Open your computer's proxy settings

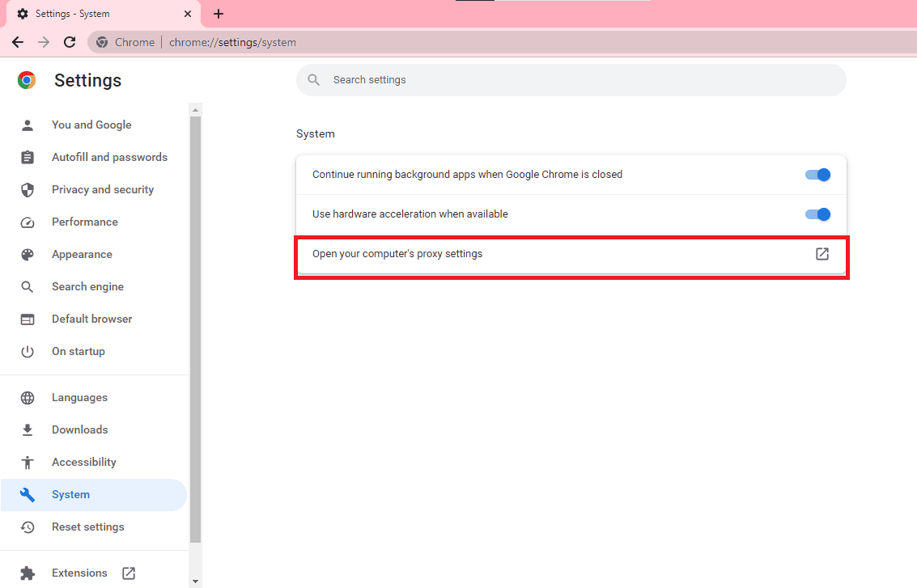821,254
